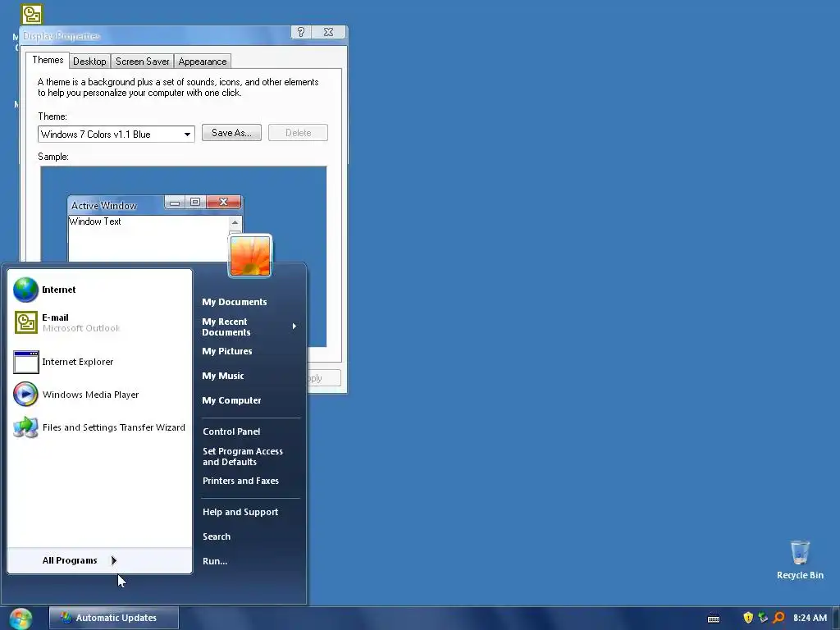Launch Internet Explorer from pinned list
Screen dimensions: 840x630
(25, 362)
